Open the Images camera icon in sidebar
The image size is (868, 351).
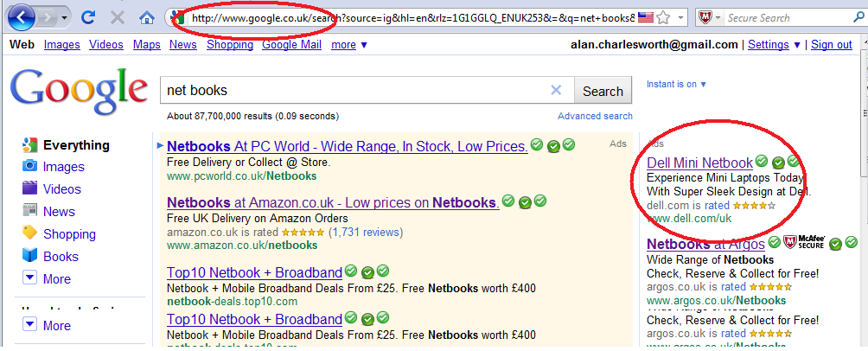30,167
